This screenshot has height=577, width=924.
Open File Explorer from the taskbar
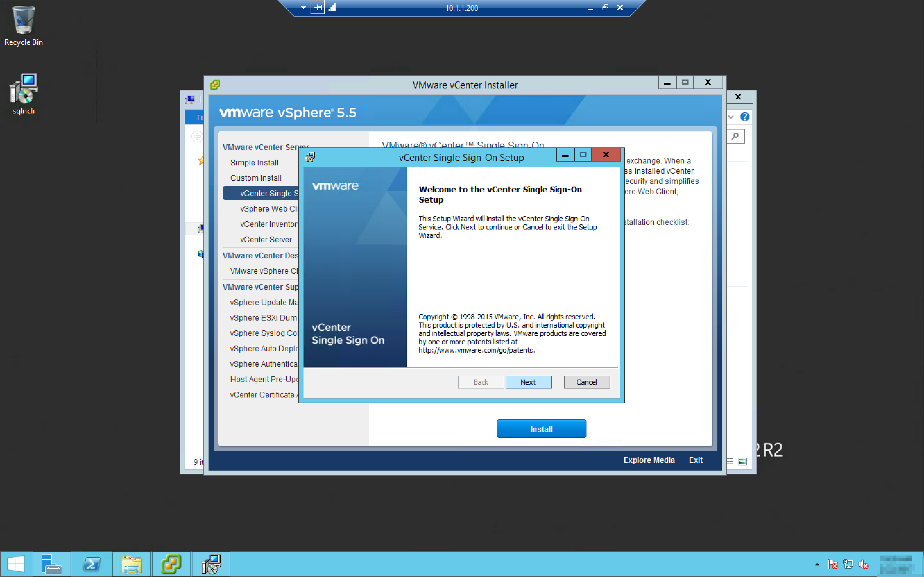(x=131, y=564)
